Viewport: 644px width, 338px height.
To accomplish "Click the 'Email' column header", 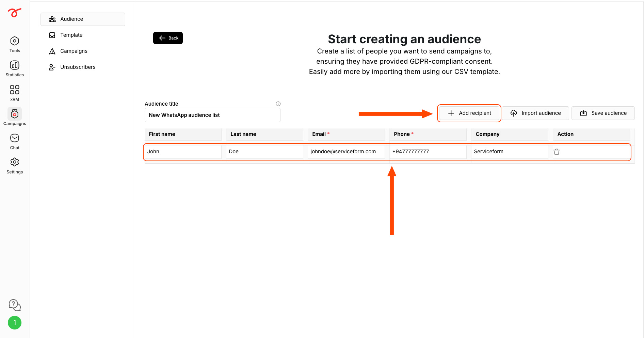I will point(347,134).
